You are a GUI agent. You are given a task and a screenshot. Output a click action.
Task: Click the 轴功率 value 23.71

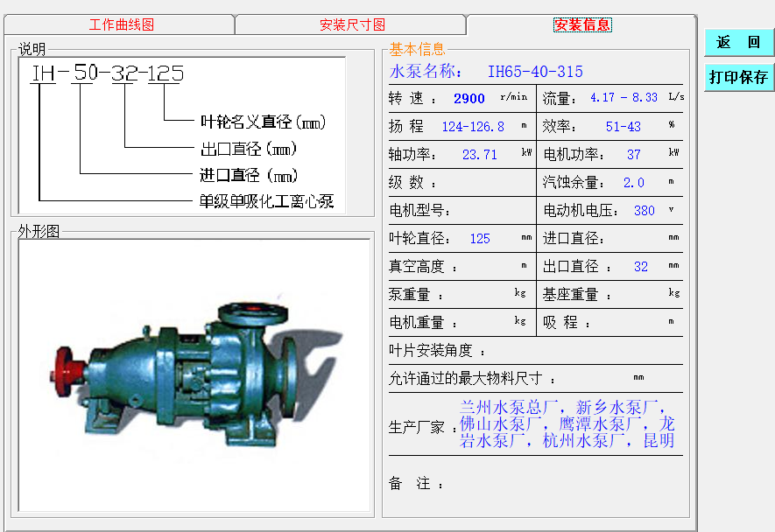[x=479, y=155]
